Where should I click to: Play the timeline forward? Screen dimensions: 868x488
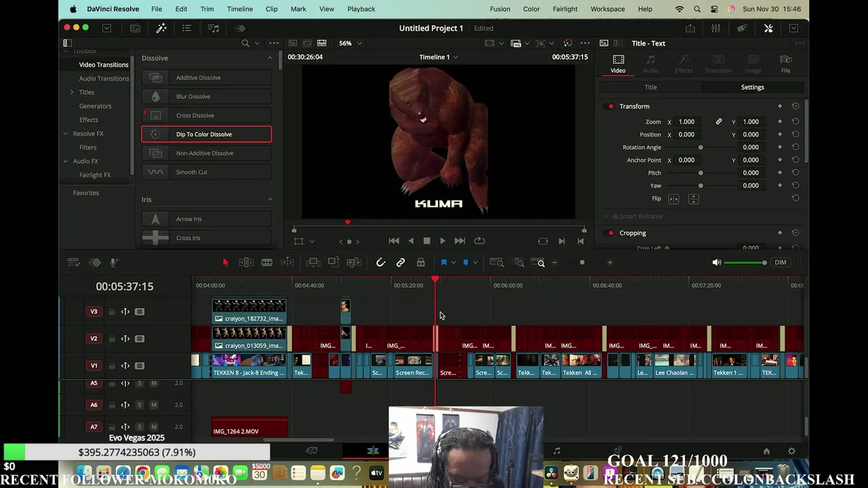tap(443, 241)
